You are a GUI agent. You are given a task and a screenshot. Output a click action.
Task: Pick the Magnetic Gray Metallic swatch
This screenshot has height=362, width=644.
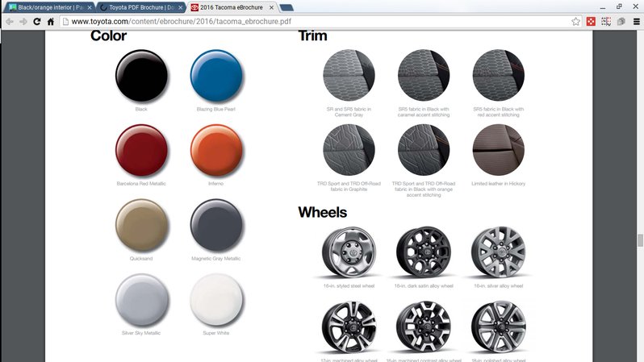tap(216, 225)
